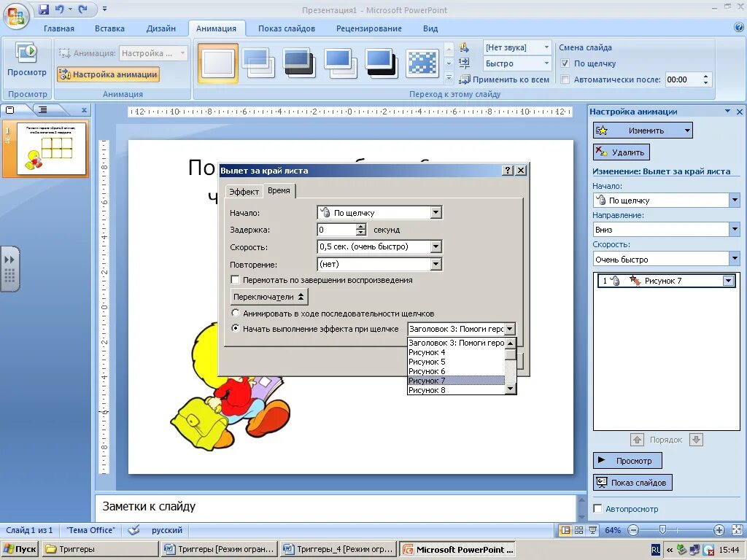Switch to slides thumbnail pane tab
The image size is (747, 560).
tap(10, 110)
